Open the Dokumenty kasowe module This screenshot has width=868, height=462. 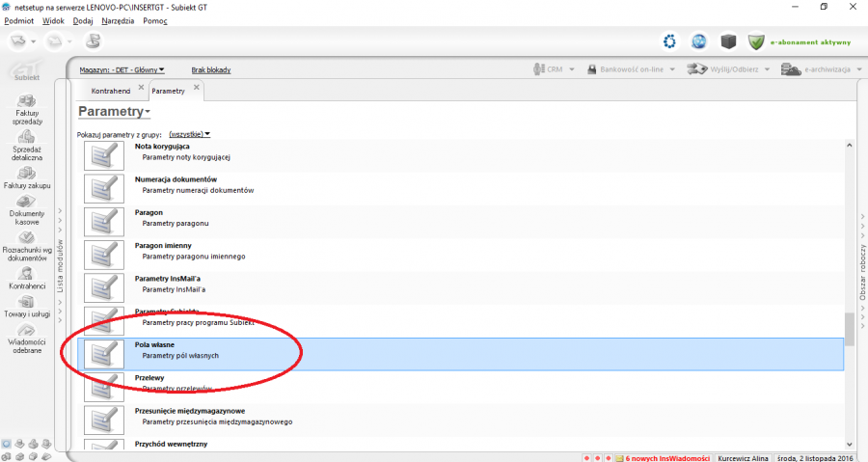27,210
